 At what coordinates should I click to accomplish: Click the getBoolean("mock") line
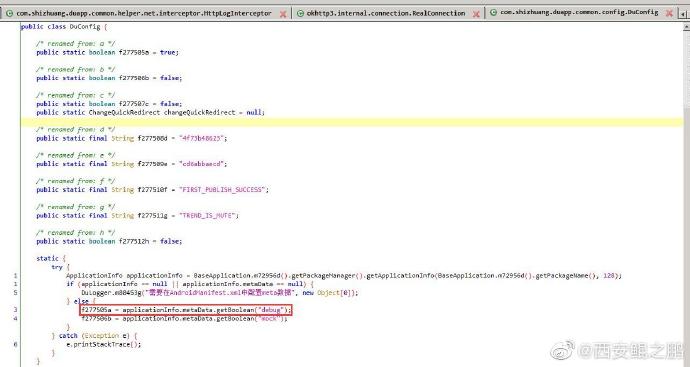pos(184,319)
